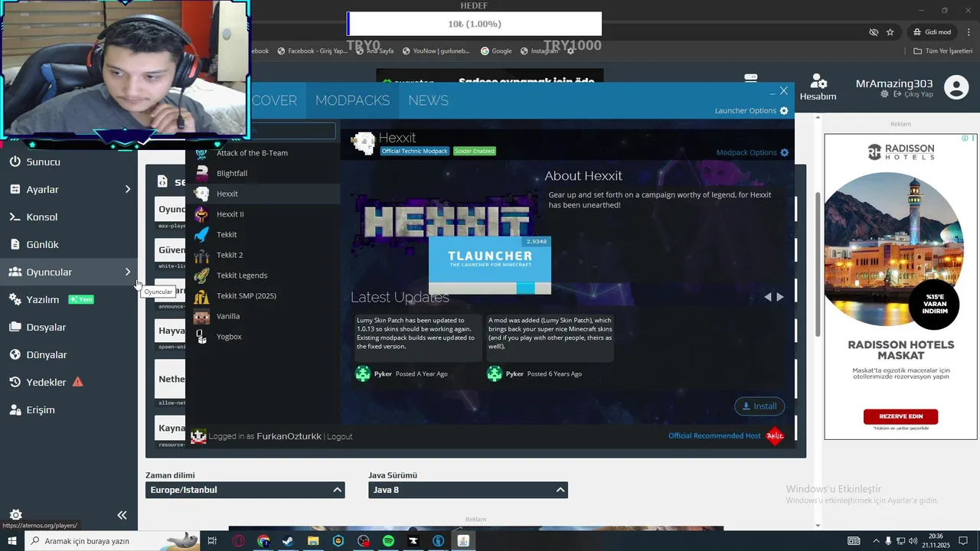Open the Dosyalar folder icon in sidebar
The height and width of the screenshot is (551, 980).
15,327
